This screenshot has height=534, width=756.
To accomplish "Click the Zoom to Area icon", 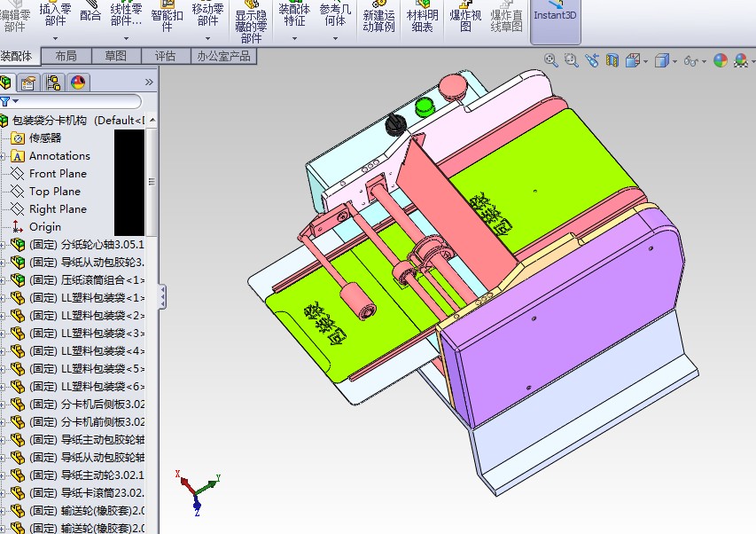I will click(x=571, y=60).
